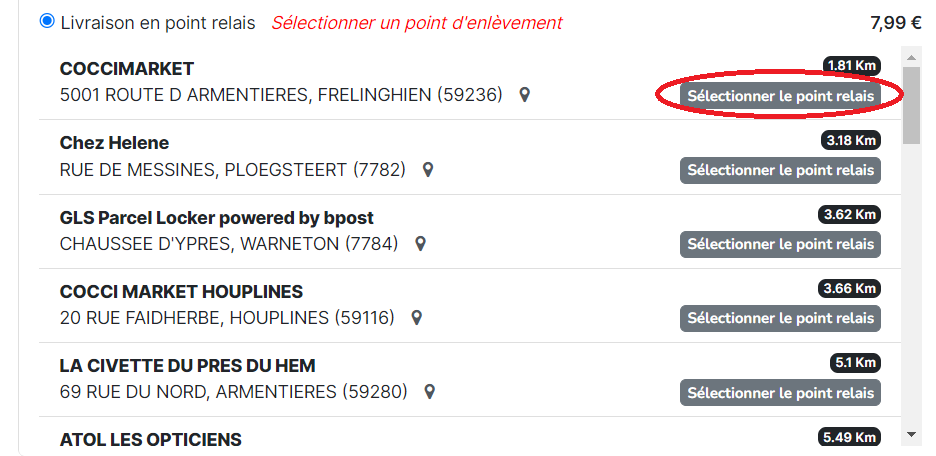The width and height of the screenshot is (936, 456).
Task: Choose COCCIMARKET as the relay point
Action: [x=780, y=96]
